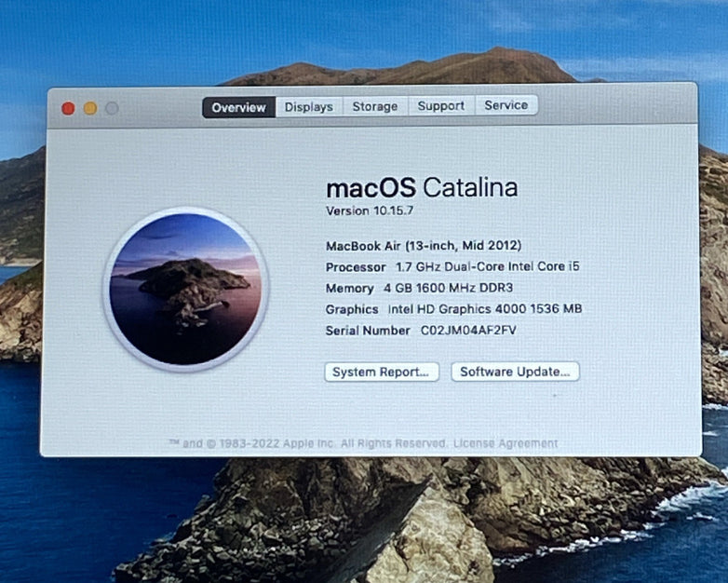
Task: Go to the Support tab
Action: (x=441, y=106)
